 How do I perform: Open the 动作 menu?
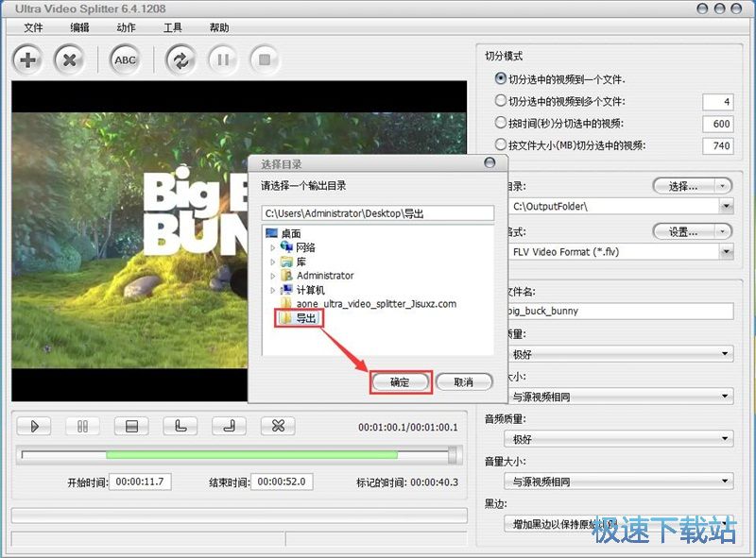(x=126, y=27)
